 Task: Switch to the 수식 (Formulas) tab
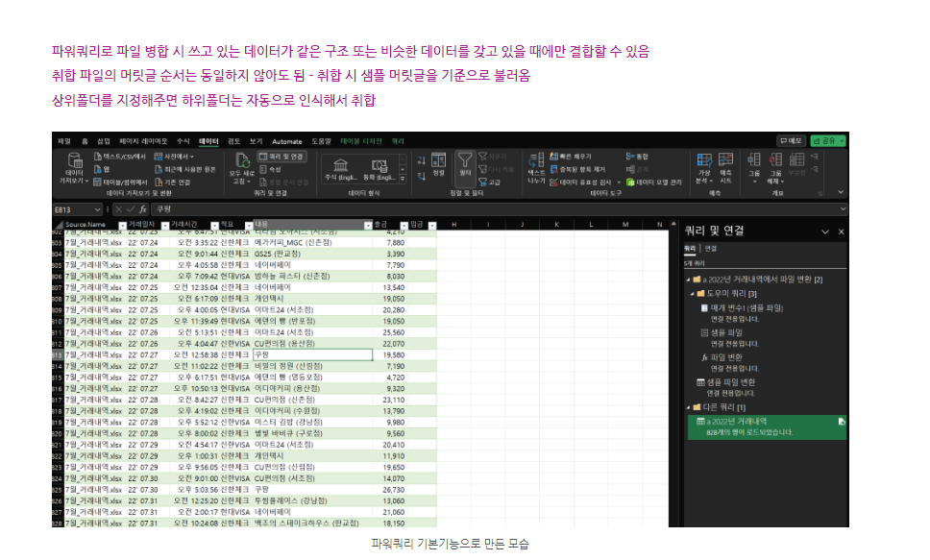click(x=184, y=141)
